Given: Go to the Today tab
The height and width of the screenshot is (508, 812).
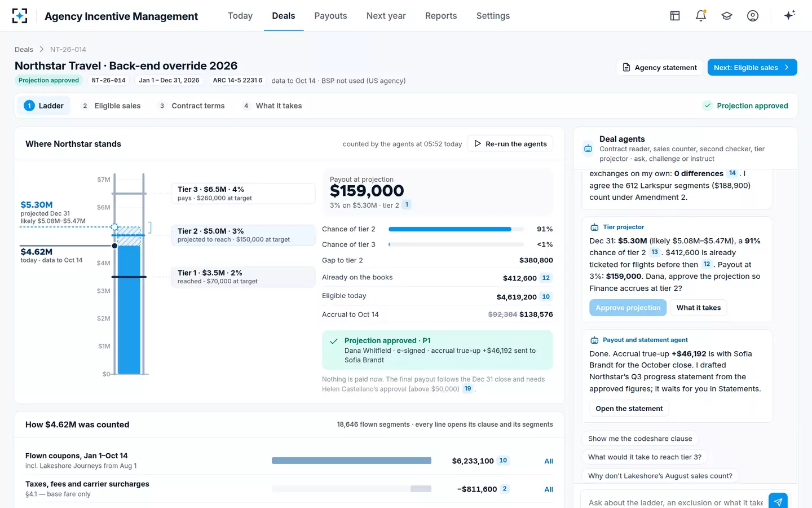Looking at the screenshot, I should [240, 16].
